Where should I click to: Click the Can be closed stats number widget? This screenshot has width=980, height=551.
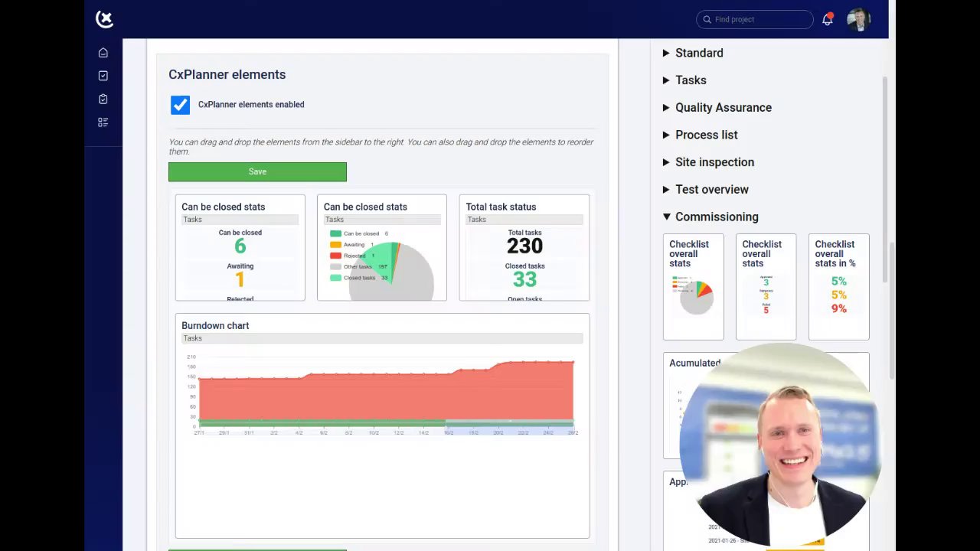point(240,247)
